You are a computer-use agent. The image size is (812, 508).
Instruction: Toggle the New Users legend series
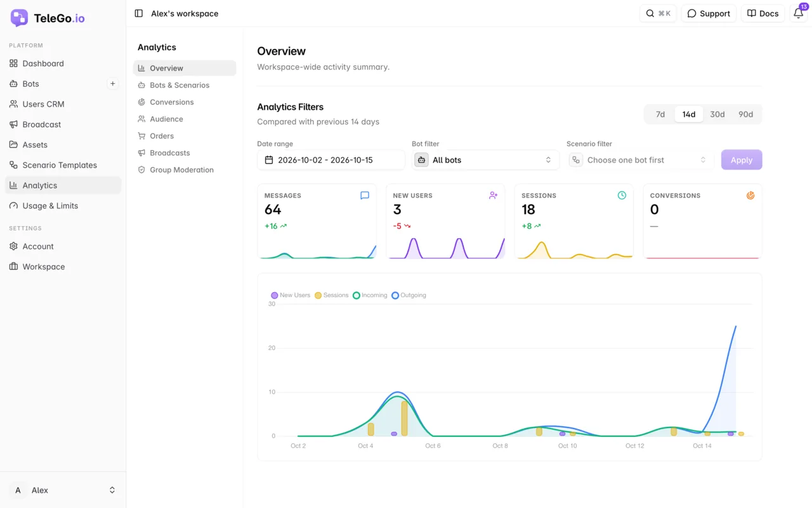coord(291,295)
